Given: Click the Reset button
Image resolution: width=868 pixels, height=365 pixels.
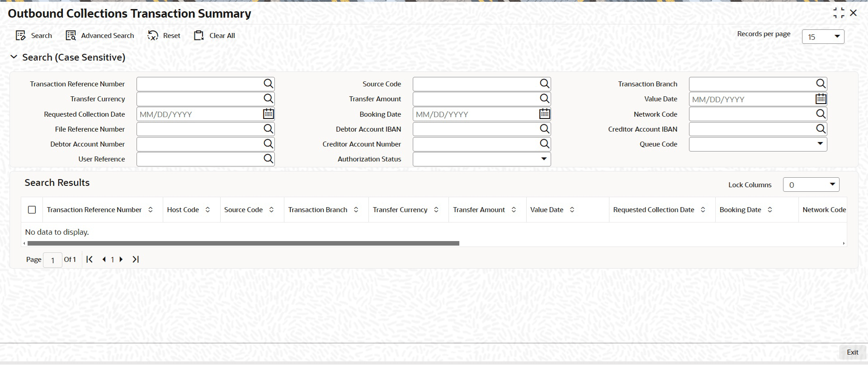Looking at the screenshot, I should click(164, 36).
